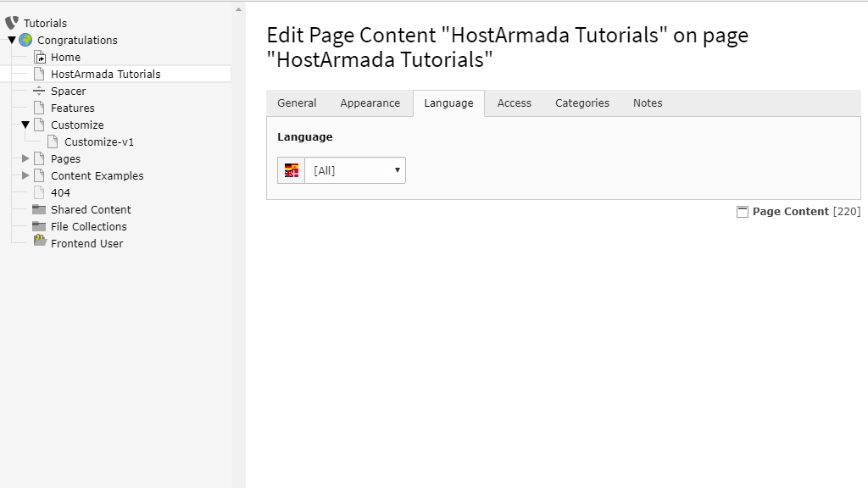Show the Notes tab
Viewport: 868px width, 488px height.
[x=647, y=103]
